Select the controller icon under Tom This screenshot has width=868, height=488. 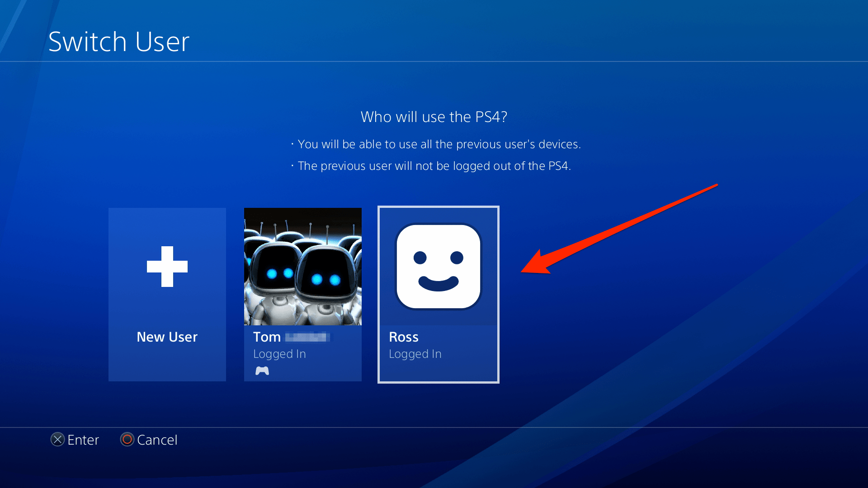263,371
